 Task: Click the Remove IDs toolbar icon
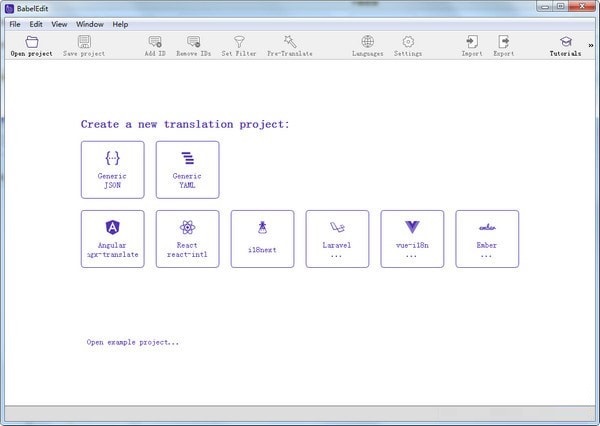pyautogui.click(x=193, y=43)
